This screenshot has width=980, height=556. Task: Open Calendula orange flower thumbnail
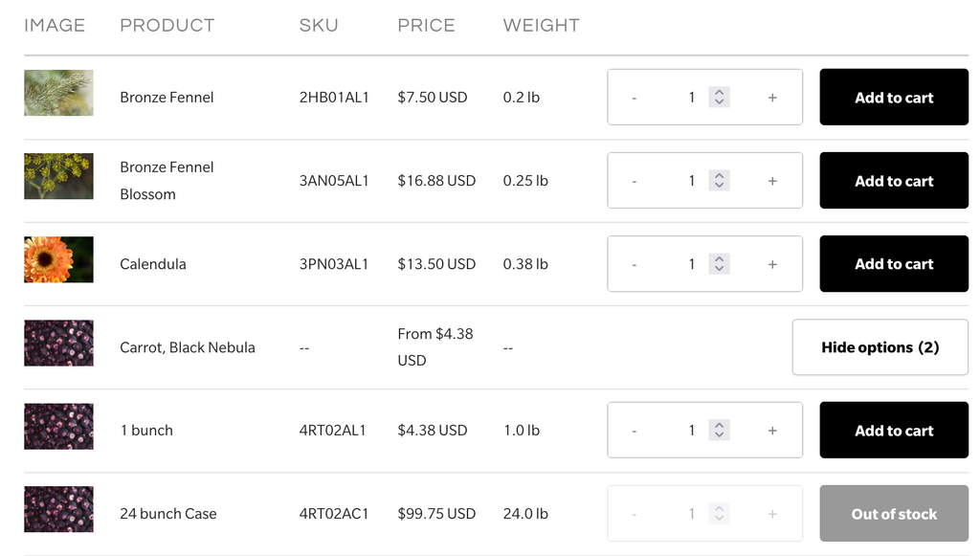[x=58, y=260]
